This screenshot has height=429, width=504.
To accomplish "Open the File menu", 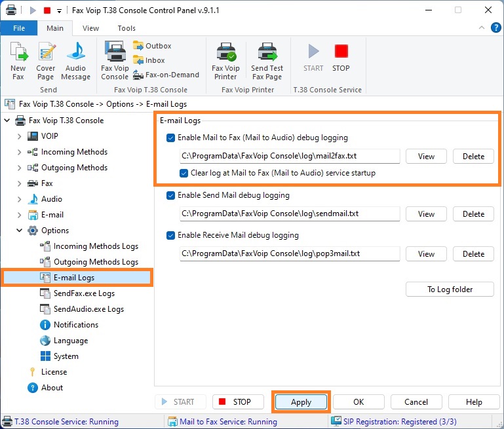I will point(19,28).
